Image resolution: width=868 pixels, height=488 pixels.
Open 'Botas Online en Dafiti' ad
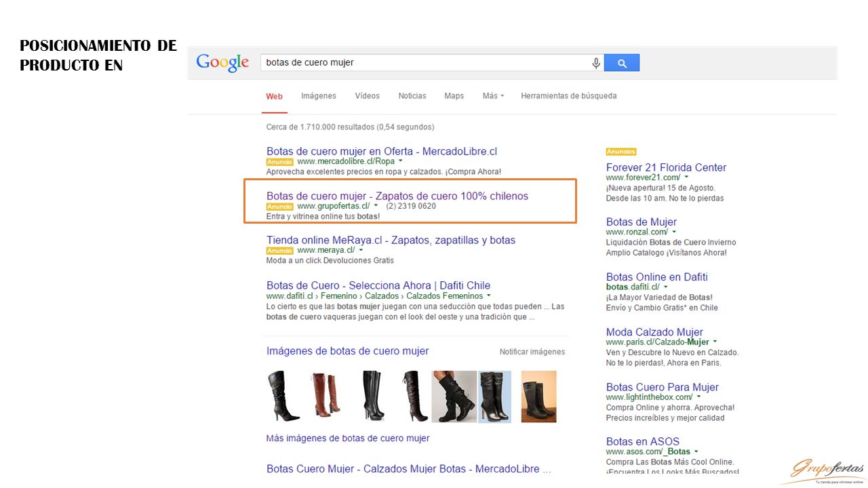tap(657, 277)
